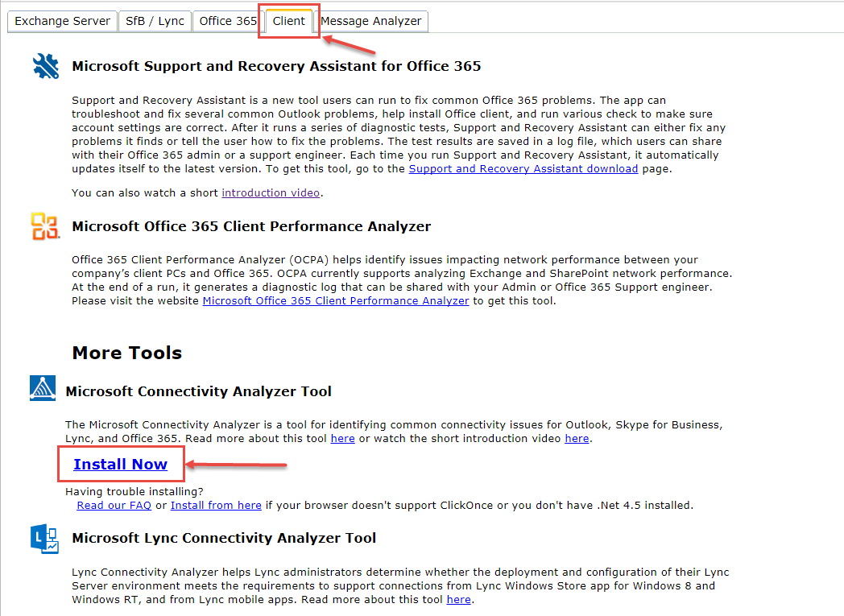Open the introduction video link
Viewport: 844px width, 616px height.
pos(271,193)
